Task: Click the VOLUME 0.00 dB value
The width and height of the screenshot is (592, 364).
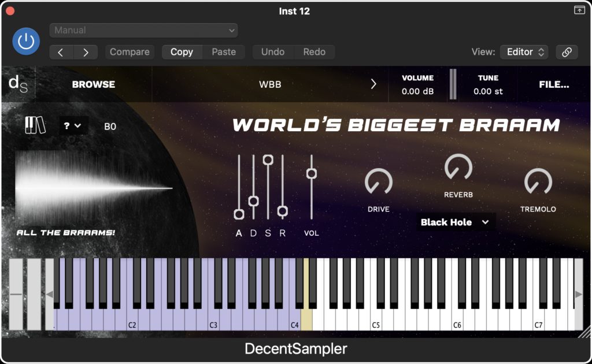Action: click(417, 91)
